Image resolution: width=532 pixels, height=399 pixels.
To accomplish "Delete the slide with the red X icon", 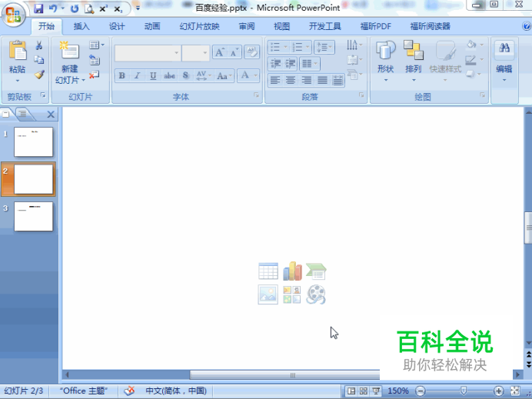I will click(x=95, y=75).
